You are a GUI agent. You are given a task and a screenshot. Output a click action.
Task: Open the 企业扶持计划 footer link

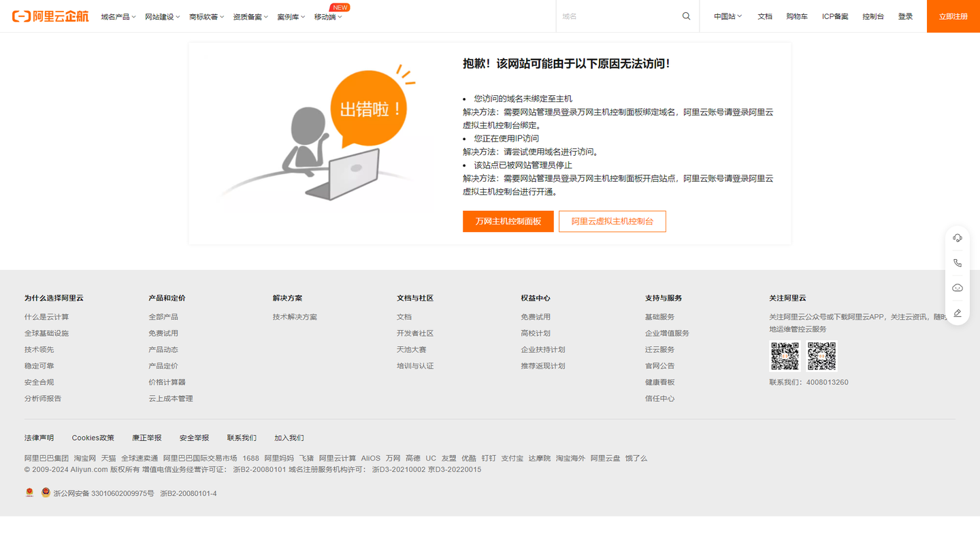(543, 350)
